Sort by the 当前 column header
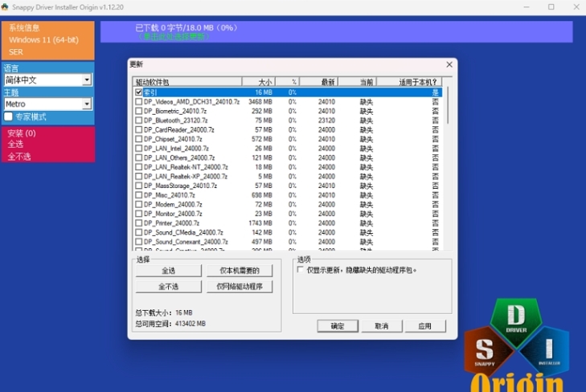The height and width of the screenshot is (392, 586). [x=357, y=82]
